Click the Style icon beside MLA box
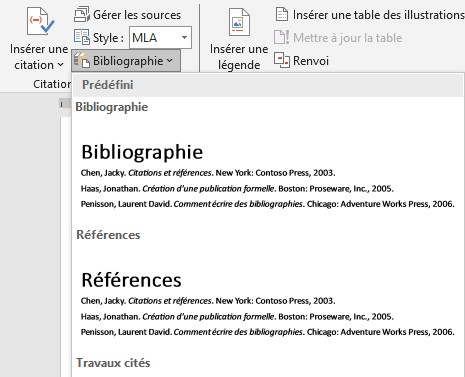This screenshot has height=377, width=465. 82,37
